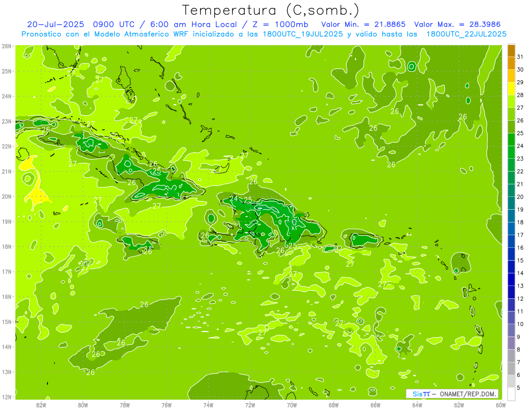
Task: Click the "25N" latitude axis label
Action: point(7,71)
